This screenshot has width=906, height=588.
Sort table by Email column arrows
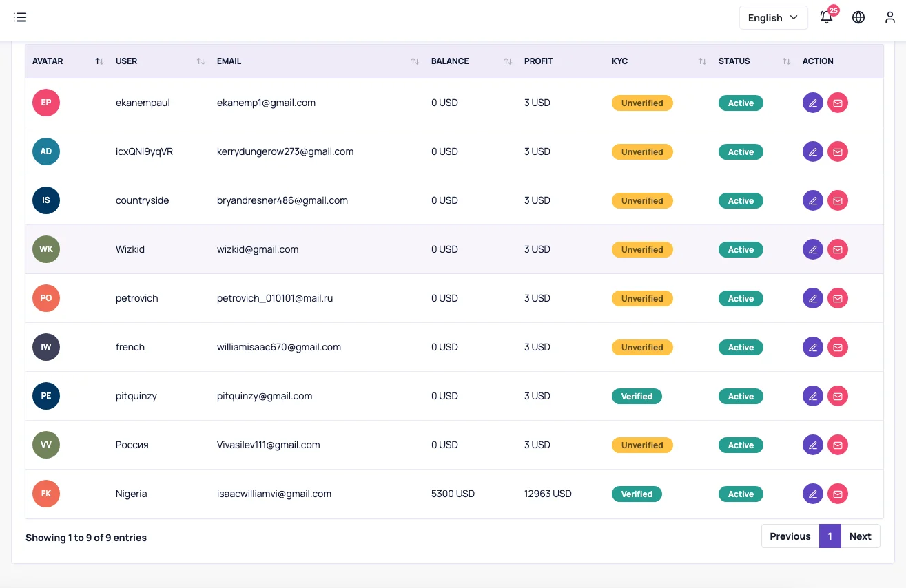point(415,61)
